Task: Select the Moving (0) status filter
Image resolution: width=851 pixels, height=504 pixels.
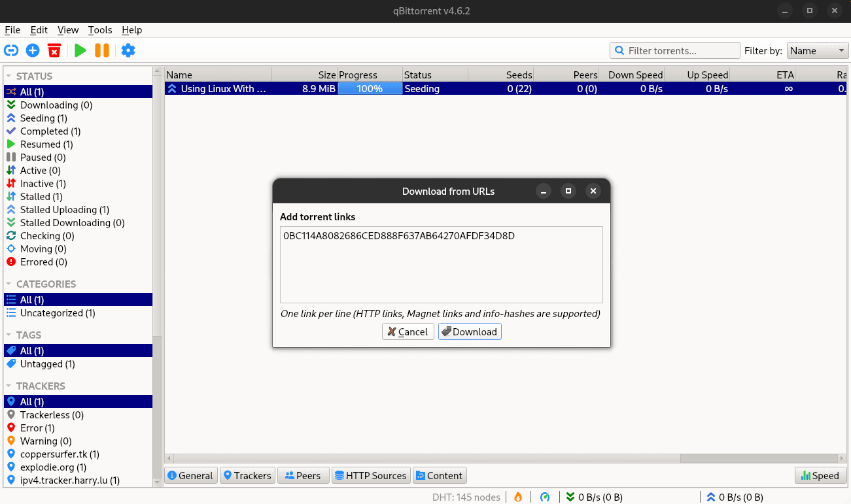Action: [x=78, y=249]
